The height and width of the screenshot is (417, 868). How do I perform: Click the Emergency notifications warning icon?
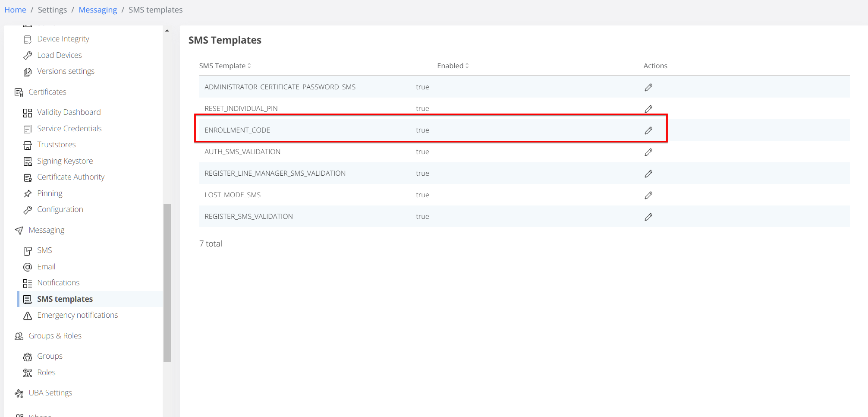[x=28, y=316]
